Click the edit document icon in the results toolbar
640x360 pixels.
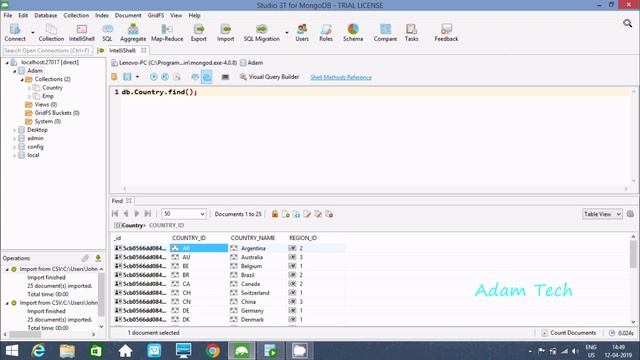coord(307,214)
